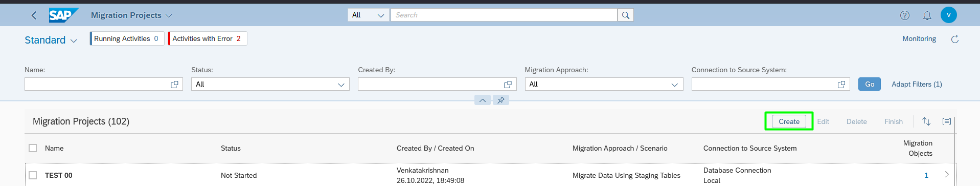Open the help question mark icon
The height and width of the screenshot is (186, 980).
[x=905, y=15]
